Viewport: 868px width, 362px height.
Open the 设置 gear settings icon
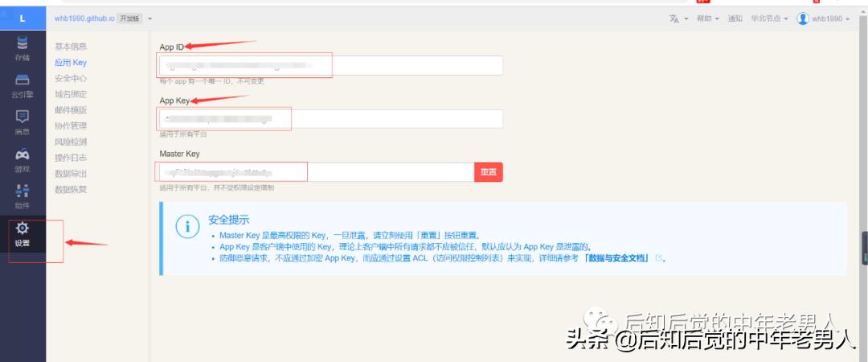click(x=23, y=228)
